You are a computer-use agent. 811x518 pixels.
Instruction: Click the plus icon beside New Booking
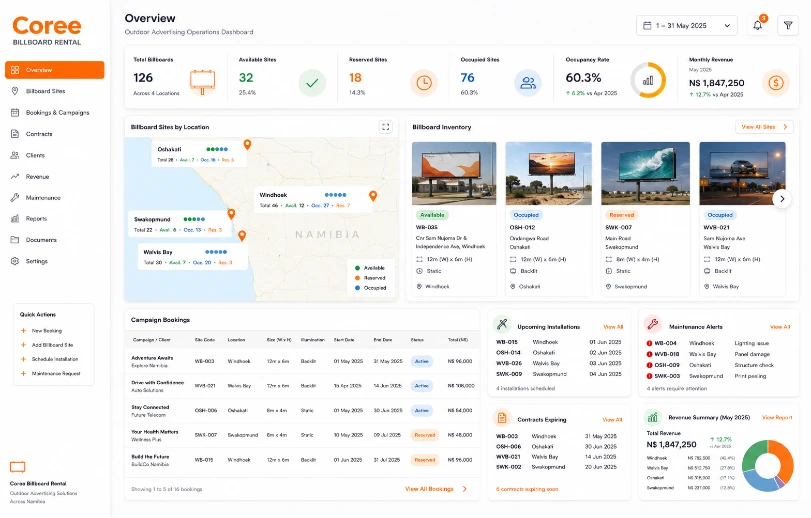click(x=23, y=331)
